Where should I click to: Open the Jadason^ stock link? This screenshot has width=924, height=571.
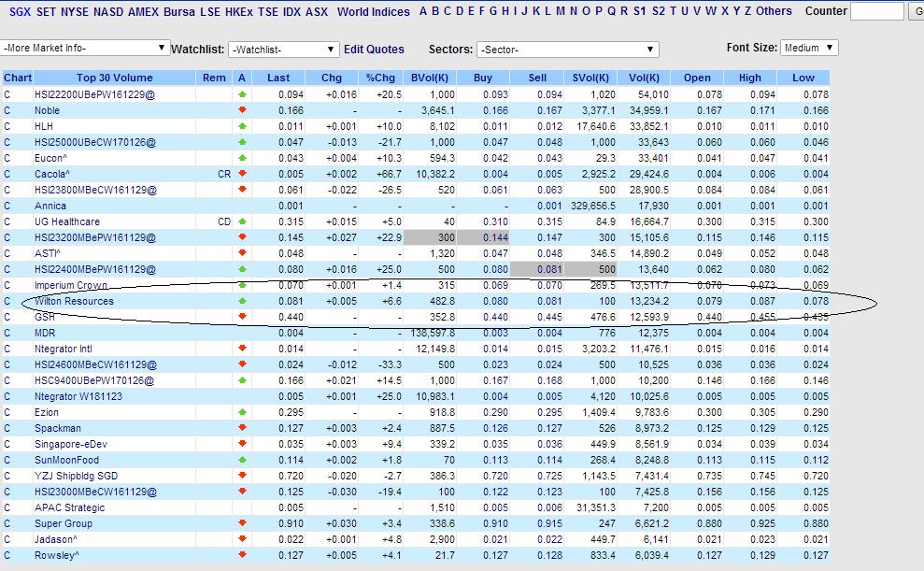(x=55, y=540)
